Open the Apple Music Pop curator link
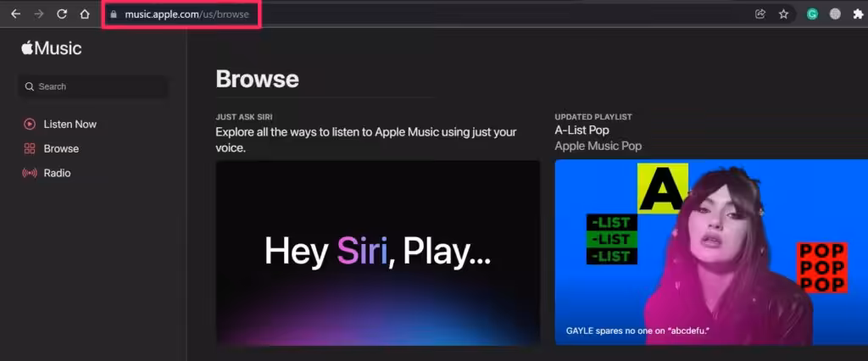The image size is (868, 361). pyautogui.click(x=598, y=146)
